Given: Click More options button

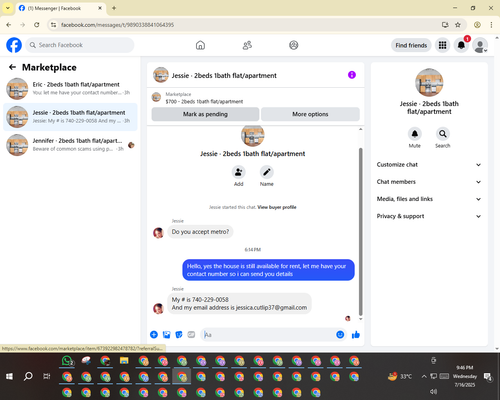Looking at the screenshot, I should (310, 114).
